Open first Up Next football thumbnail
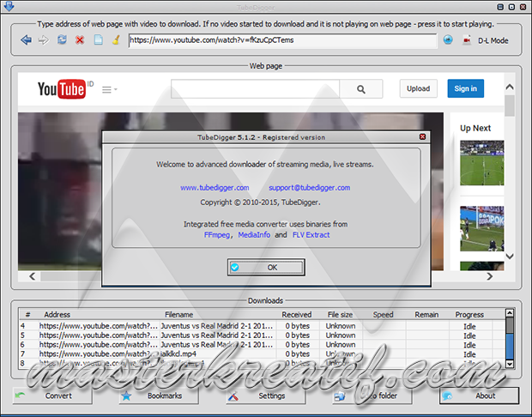This screenshot has width=532, height=417. [x=481, y=163]
